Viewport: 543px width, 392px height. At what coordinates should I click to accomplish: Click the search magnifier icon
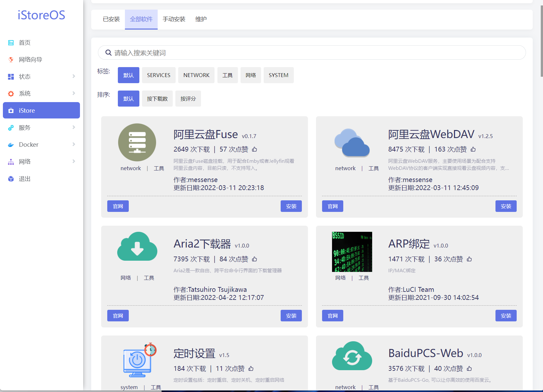tap(109, 53)
